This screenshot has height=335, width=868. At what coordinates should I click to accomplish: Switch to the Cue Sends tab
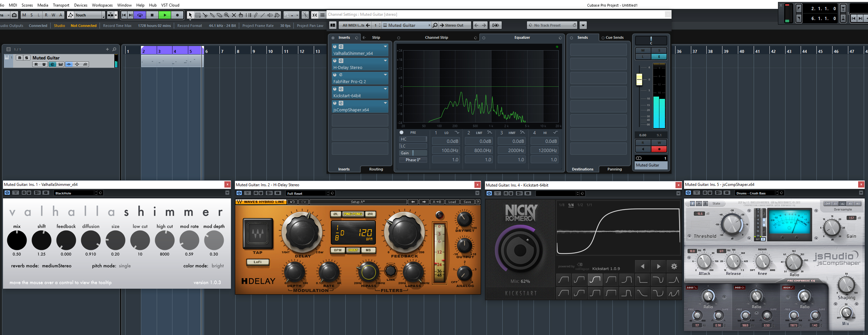tap(615, 37)
